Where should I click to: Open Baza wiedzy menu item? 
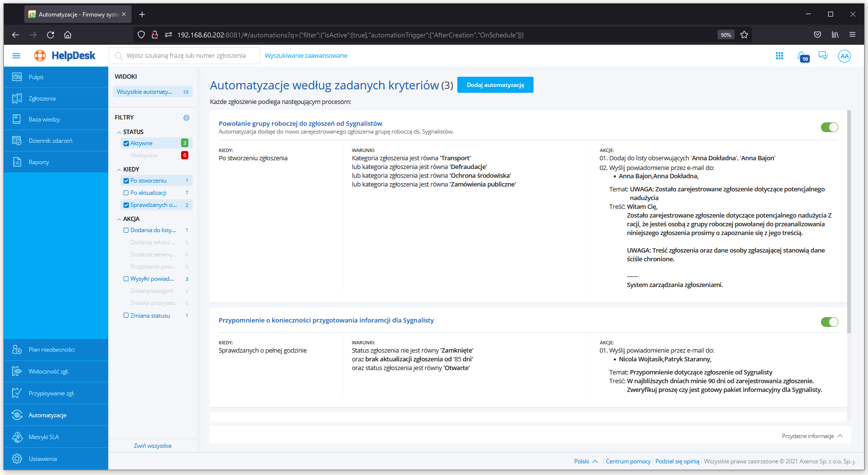(x=56, y=119)
